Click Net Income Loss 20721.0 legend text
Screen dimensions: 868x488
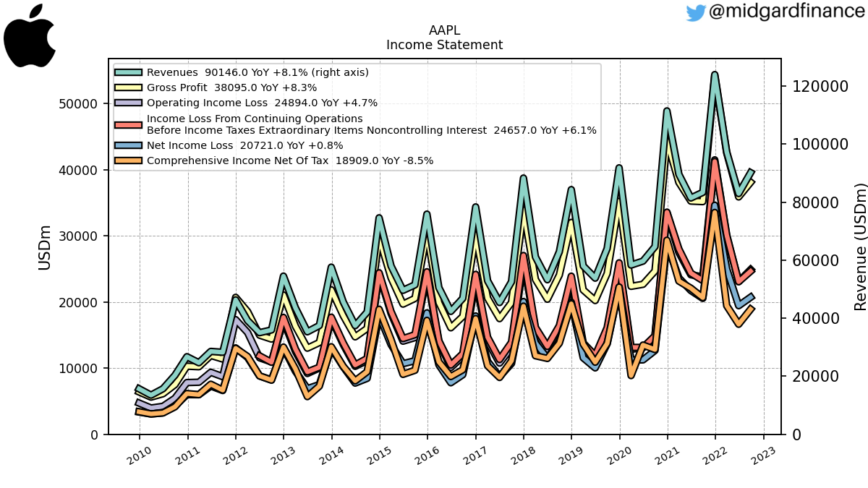244,145
